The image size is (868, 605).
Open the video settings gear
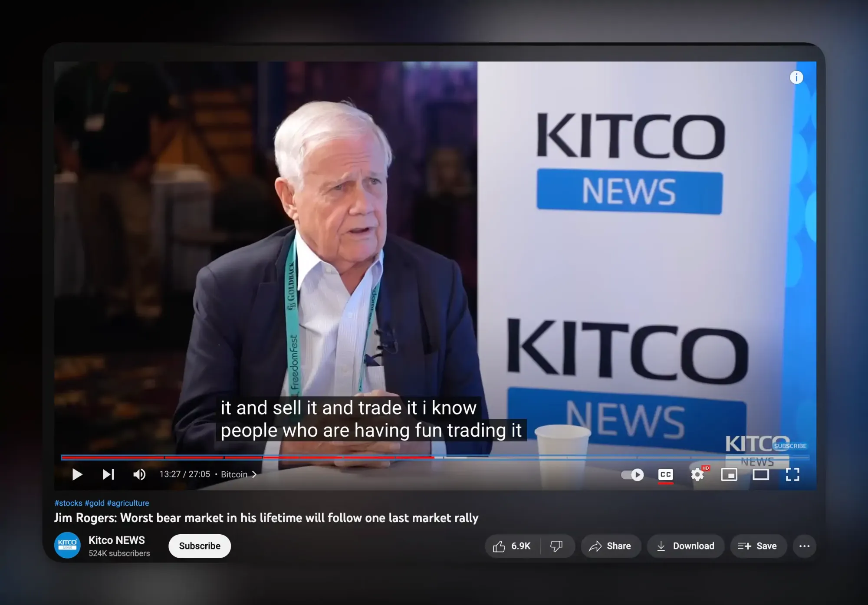[697, 474]
